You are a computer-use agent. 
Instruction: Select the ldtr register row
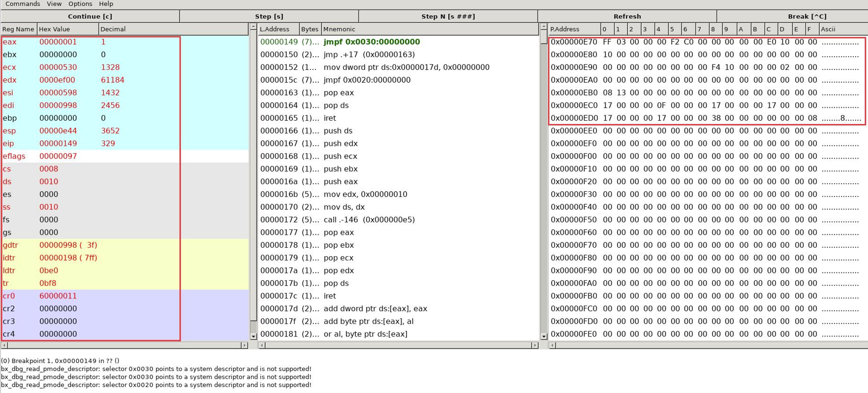(x=124, y=271)
